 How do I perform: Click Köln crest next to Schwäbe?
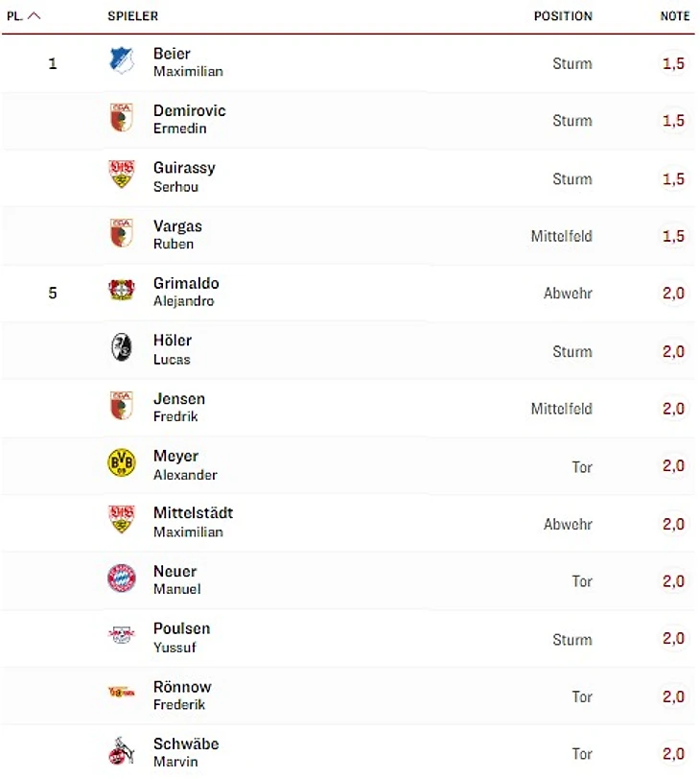[122, 752]
